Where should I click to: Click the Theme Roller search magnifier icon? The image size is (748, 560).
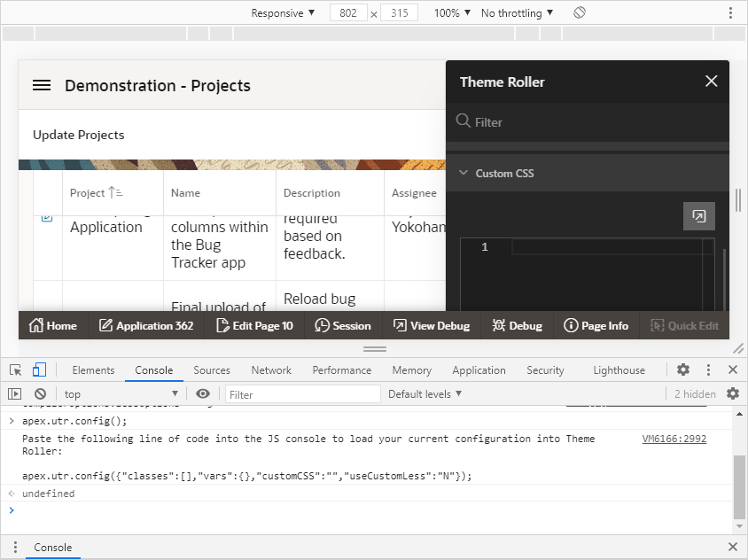[463, 121]
